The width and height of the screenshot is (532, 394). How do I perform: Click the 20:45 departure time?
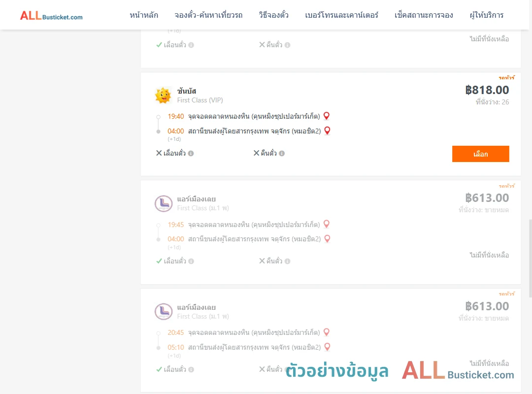(176, 332)
